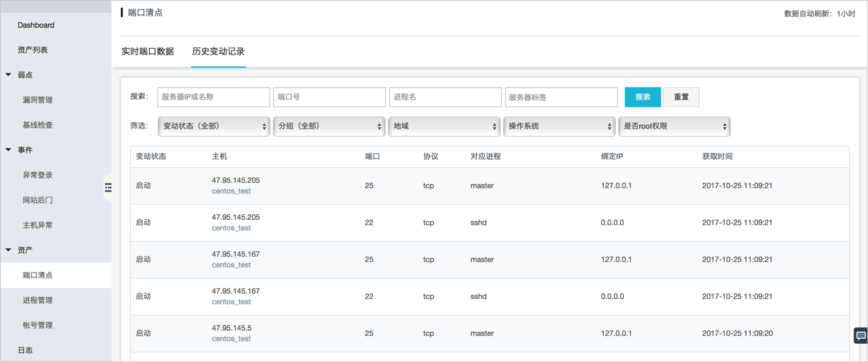Go to 进程管理 in sidebar

(x=38, y=300)
